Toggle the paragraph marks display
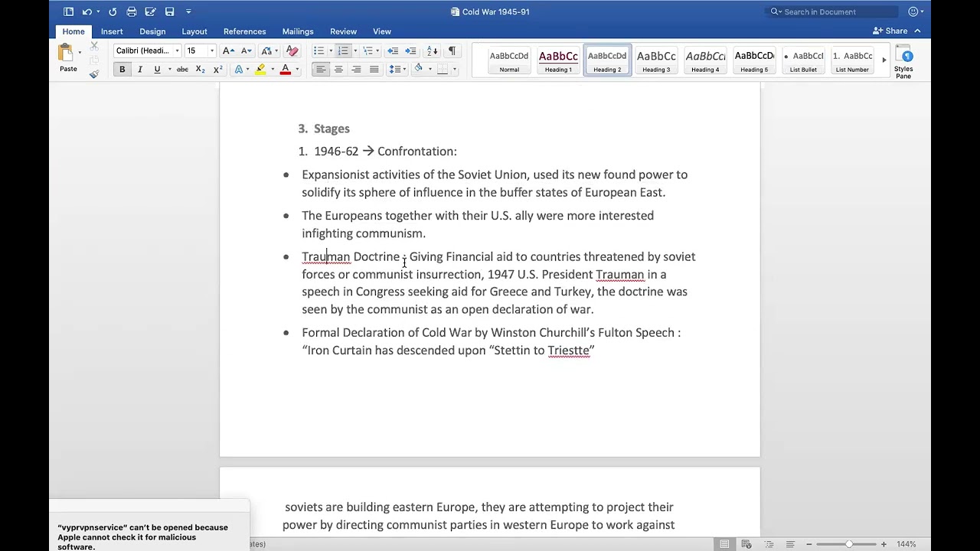The width and height of the screenshot is (980, 551). click(x=452, y=51)
